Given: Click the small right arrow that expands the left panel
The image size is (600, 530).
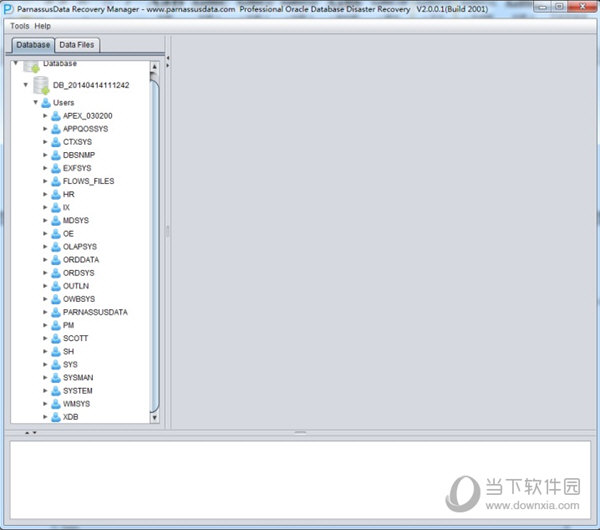Looking at the screenshot, I should (x=168, y=65).
